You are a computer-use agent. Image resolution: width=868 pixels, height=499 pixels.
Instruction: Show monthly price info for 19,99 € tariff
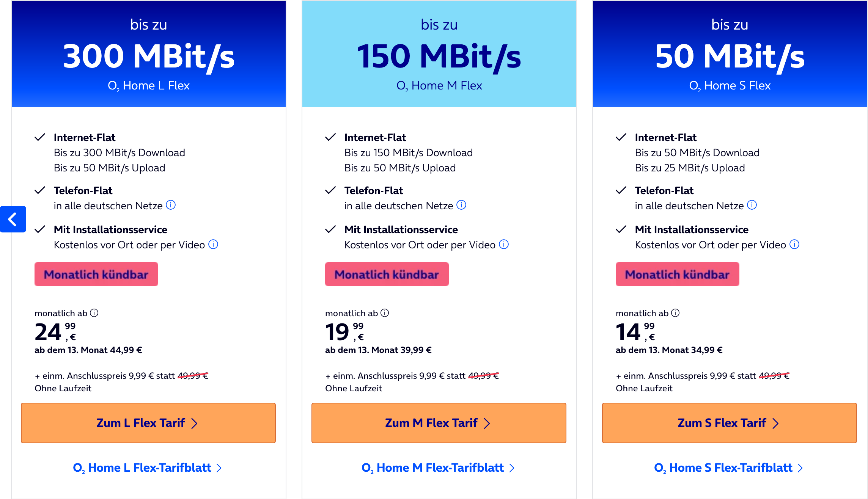click(x=385, y=313)
